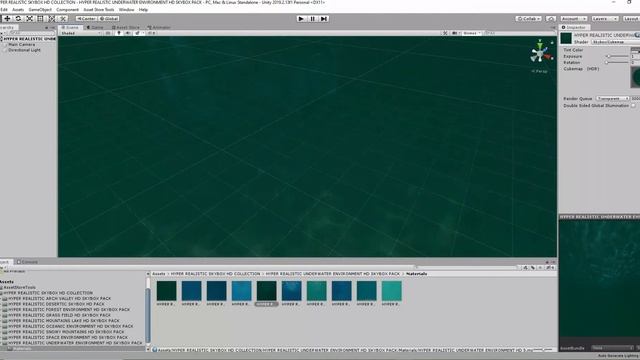
Task: Open the GameObject menu
Action: tap(40, 9)
